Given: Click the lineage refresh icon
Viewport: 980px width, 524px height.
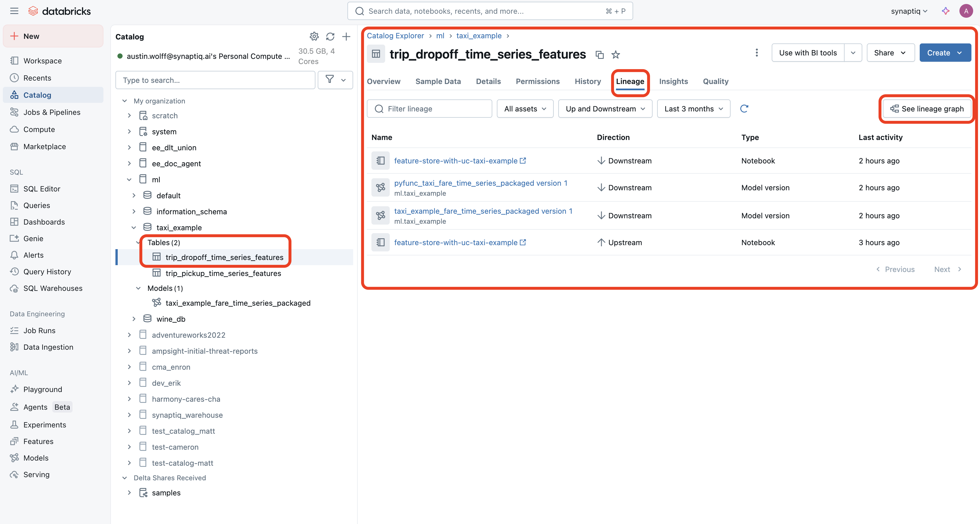Looking at the screenshot, I should click(x=744, y=109).
